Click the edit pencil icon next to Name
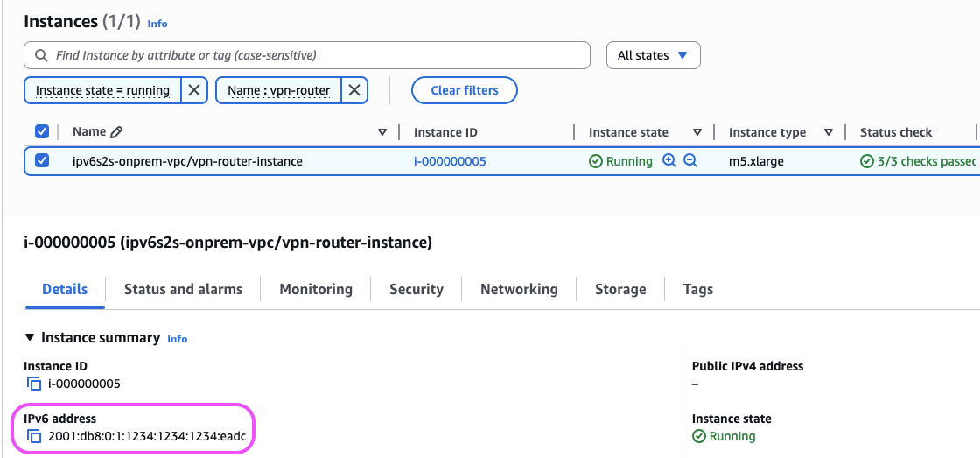The height and width of the screenshot is (458, 980). (116, 132)
